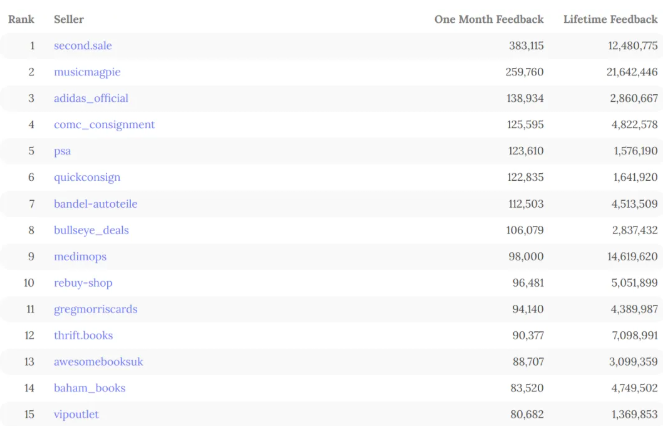Open the bullseye_deals seller link
This screenshot has height=426, width=663.
(91, 230)
